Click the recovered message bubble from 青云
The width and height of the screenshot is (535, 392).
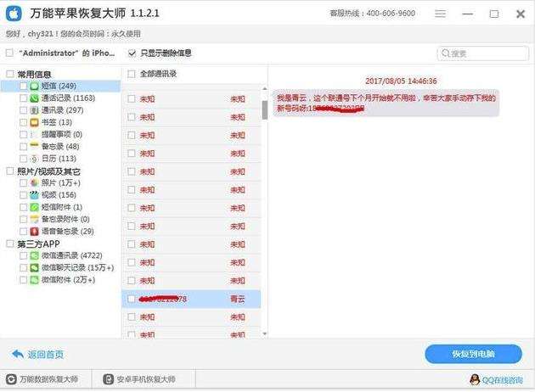386,103
